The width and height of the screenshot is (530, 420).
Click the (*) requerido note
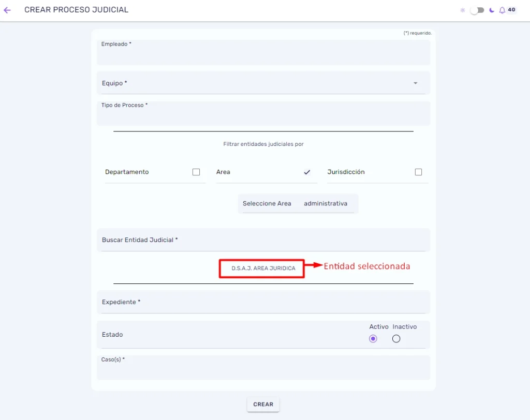[418, 33]
